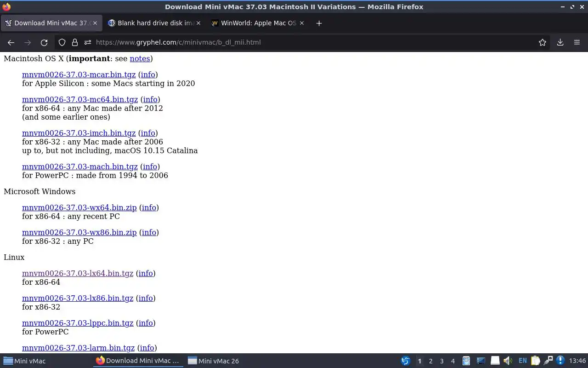The width and height of the screenshot is (588, 368).
Task: Open info for the lppc Linux build
Action: click(146, 323)
